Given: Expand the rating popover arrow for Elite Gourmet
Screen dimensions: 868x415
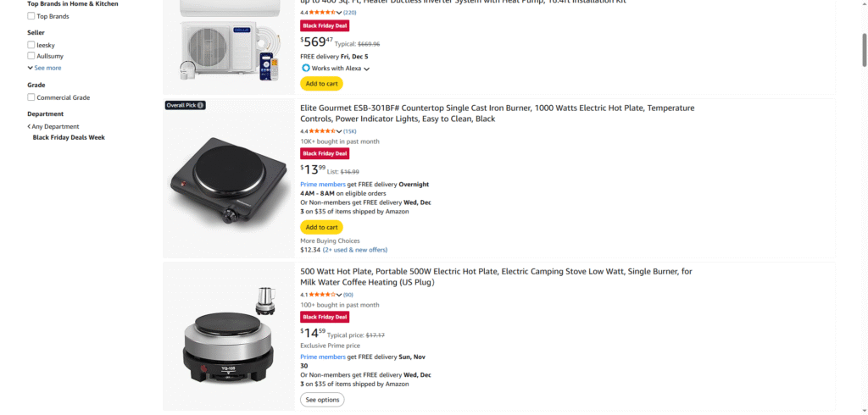Looking at the screenshot, I should [x=339, y=132].
